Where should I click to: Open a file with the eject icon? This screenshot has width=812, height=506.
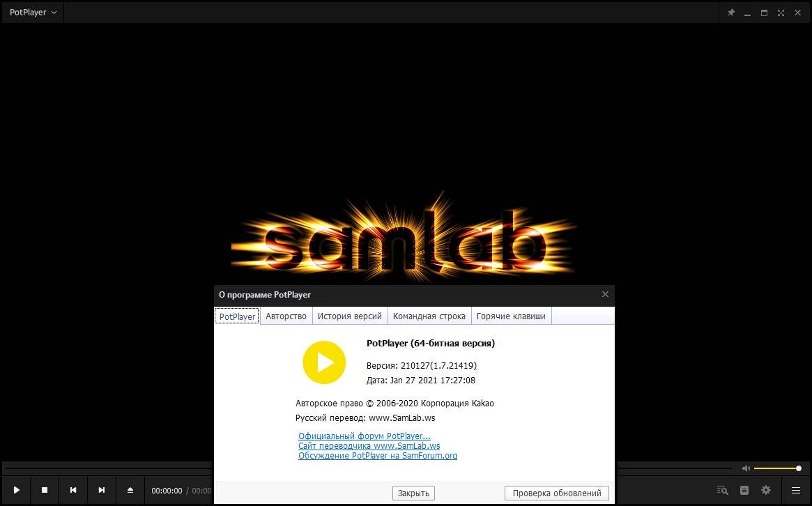click(130, 490)
